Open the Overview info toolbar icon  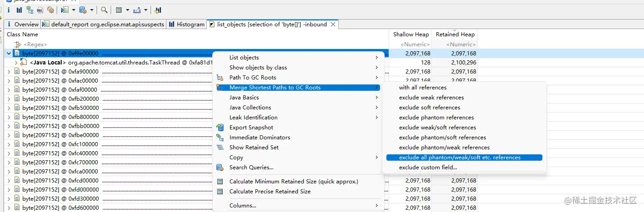click(9, 10)
